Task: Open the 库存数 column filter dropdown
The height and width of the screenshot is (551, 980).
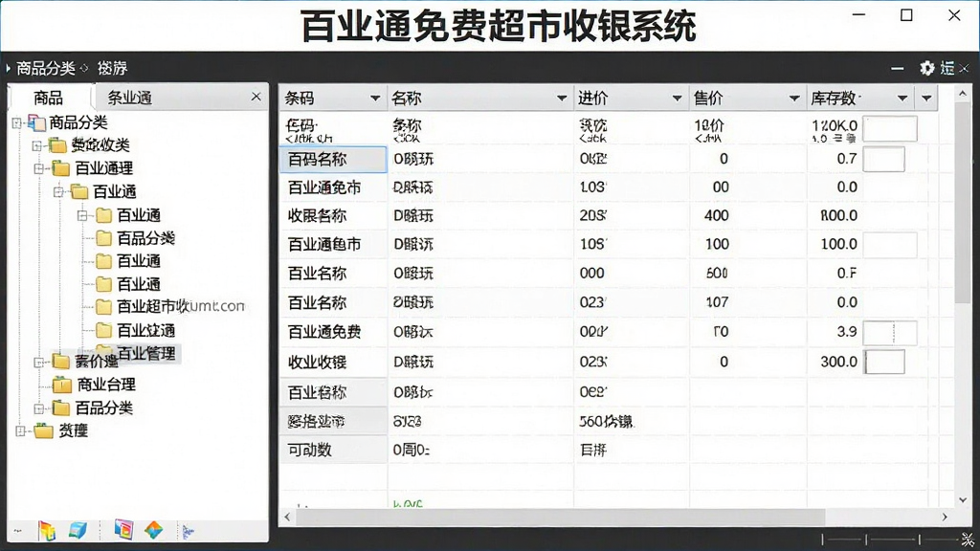Action: click(902, 99)
